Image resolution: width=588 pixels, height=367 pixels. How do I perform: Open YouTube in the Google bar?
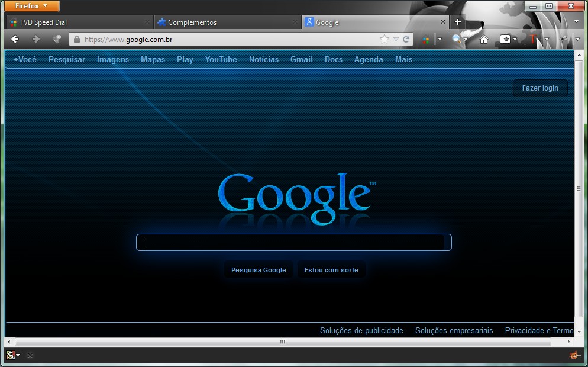click(221, 59)
